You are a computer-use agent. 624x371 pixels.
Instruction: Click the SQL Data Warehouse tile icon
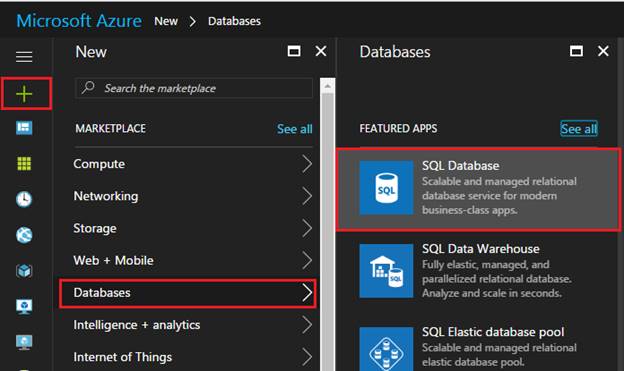click(x=386, y=271)
